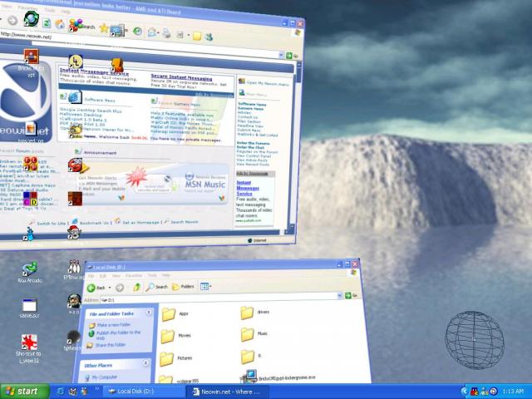This screenshot has width=532, height=399.
Task: Open the Tools menu in Local Disk window
Action: pyautogui.click(x=152, y=275)
